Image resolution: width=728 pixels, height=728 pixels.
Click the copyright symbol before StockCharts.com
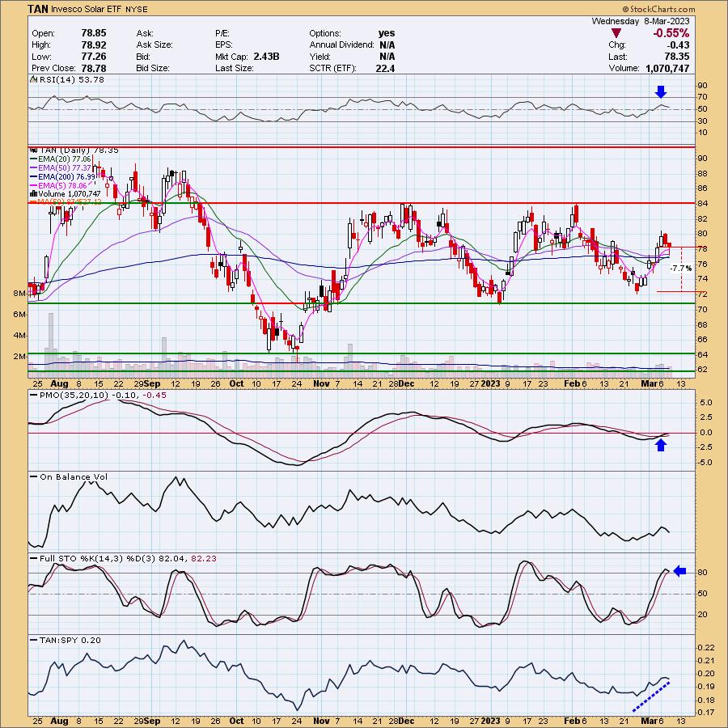point(625,9)
